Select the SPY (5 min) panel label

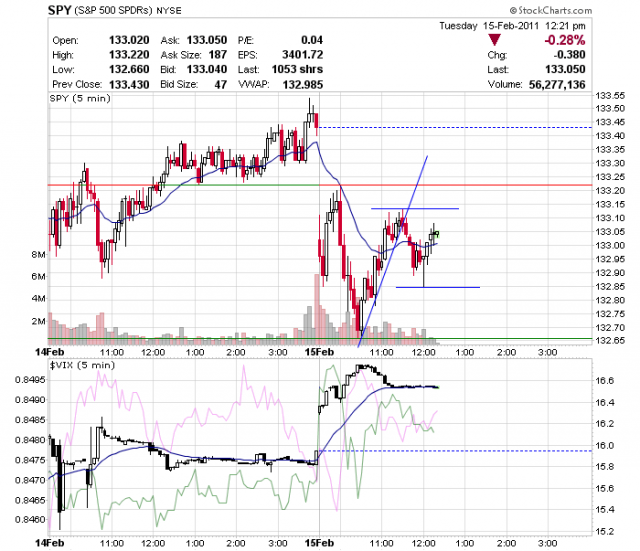click(x=80, y=98)
